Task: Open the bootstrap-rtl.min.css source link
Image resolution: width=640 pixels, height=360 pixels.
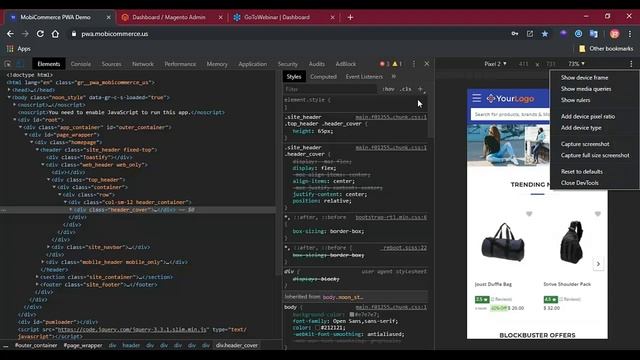Action: click(391, 218)
